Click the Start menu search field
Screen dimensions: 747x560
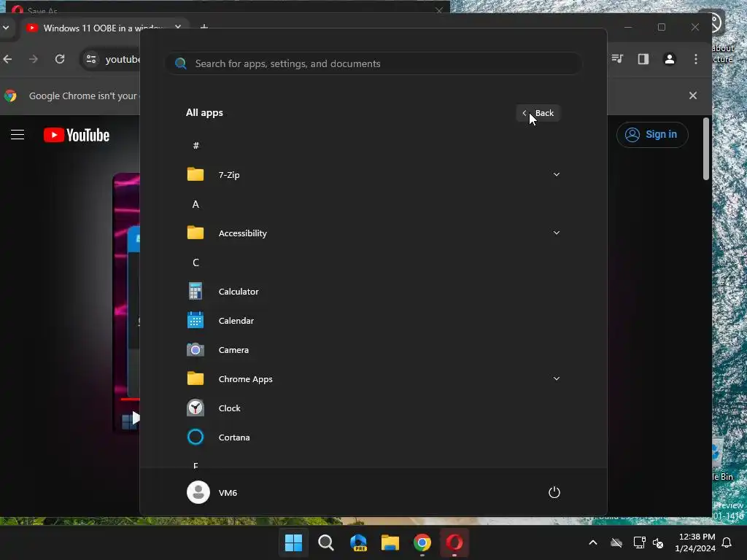point(373,63)
